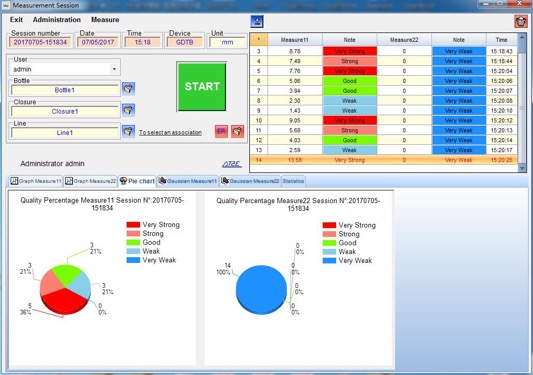Image resolution: width=533 pixels, height=375 pixels.
Task: Open the Line selection browse icon
Action: tap(128, 131)
